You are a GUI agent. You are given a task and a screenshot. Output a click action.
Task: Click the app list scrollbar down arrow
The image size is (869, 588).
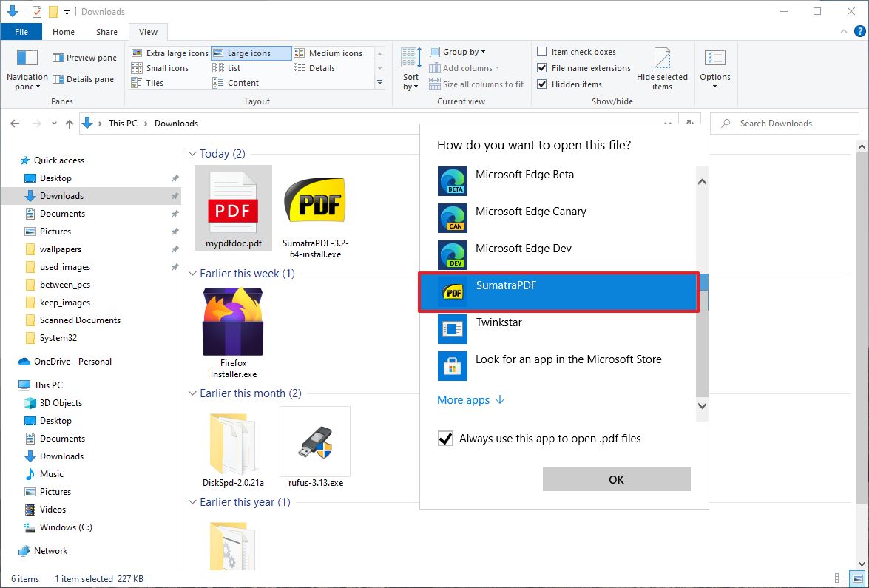(x=702, y=405)
